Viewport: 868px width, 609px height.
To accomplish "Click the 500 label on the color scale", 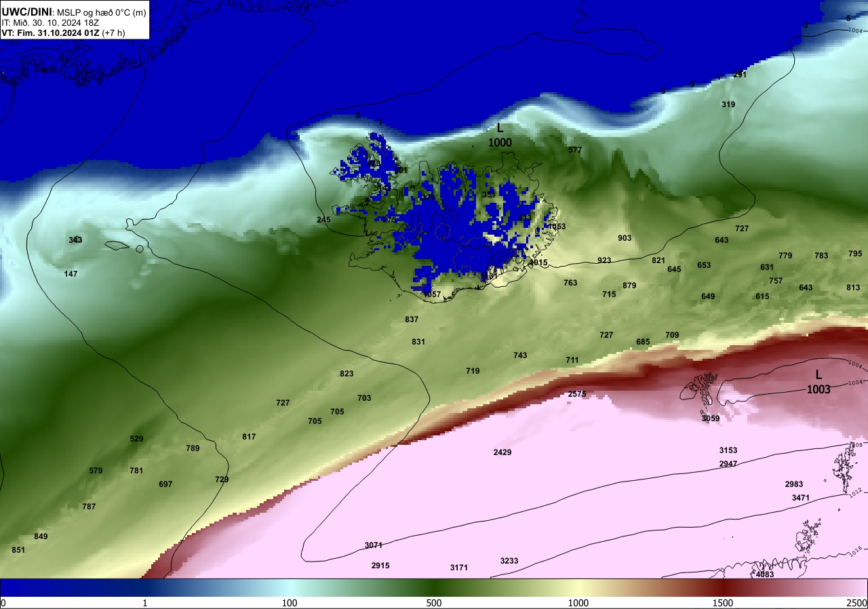I will (434, 603).
